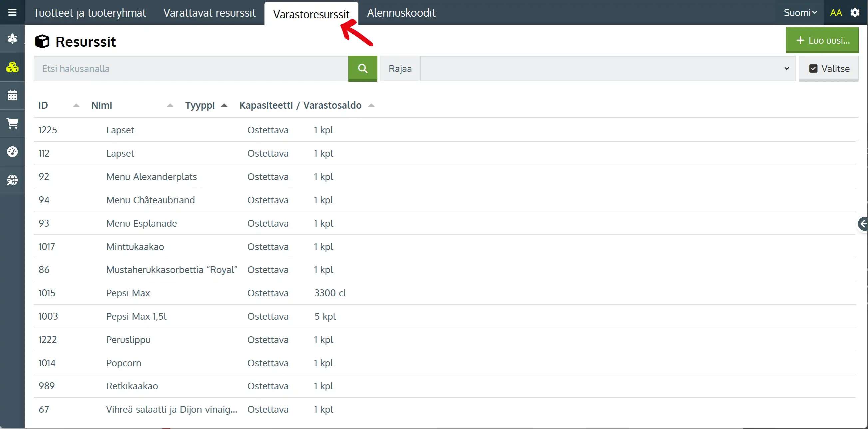Open the hamburger menu icon
The height and width of the screenshot is (429, 868).
[x=12, y=12]
